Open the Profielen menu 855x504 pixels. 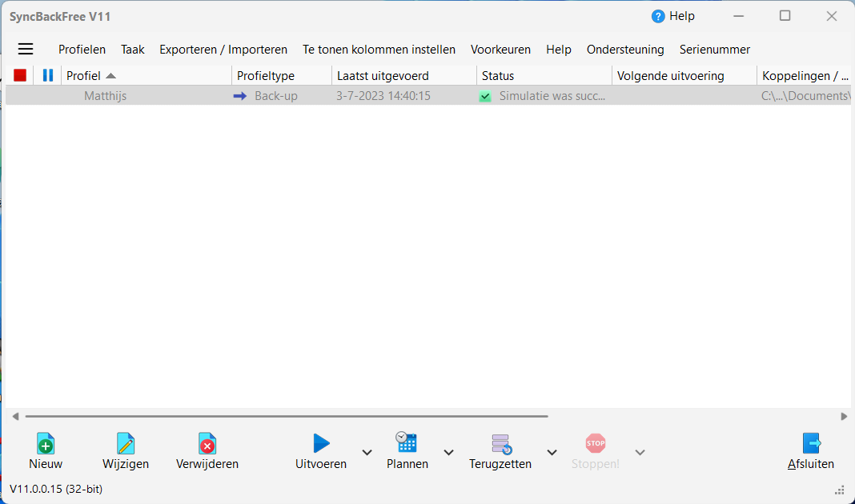[x=82, y=50]
